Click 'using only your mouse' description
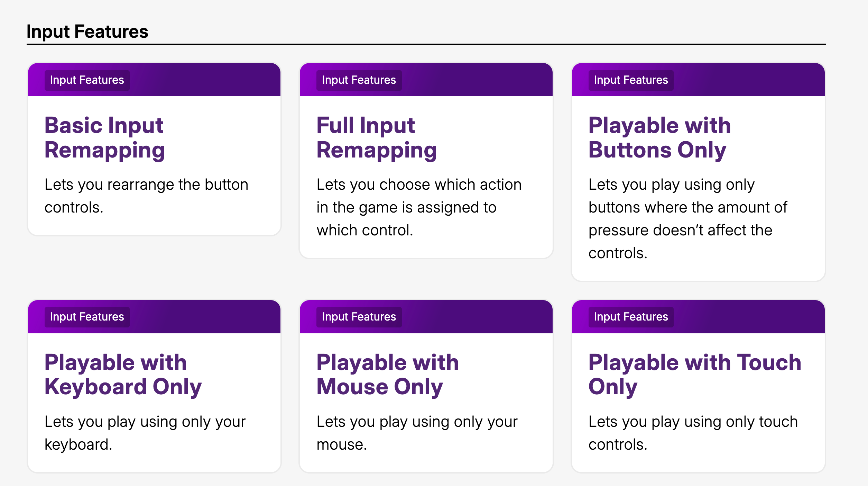The height and width of the screenshot is (486, 868). coord(417,433)
